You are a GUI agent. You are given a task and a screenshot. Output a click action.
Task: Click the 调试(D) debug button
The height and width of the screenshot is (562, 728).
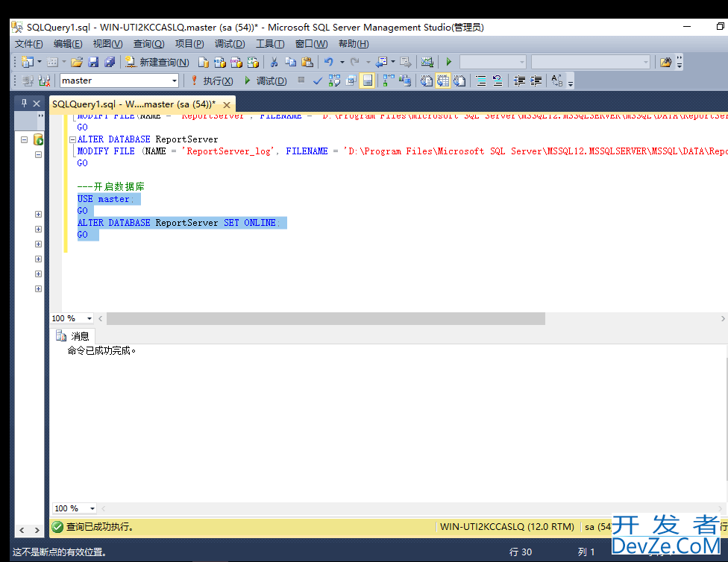click(x=266, y=81)
